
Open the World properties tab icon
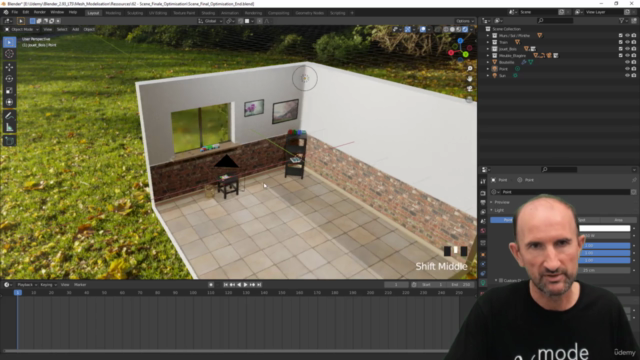coord(483,231)
